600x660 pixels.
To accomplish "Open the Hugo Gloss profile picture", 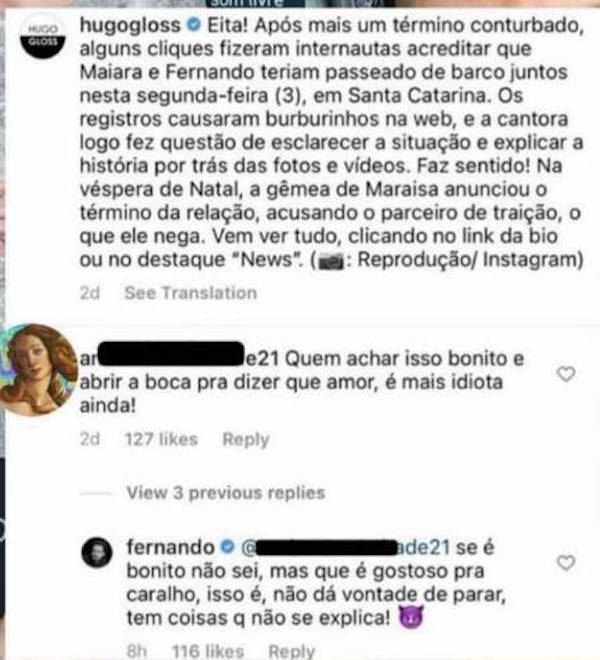I will click(43, 37).
